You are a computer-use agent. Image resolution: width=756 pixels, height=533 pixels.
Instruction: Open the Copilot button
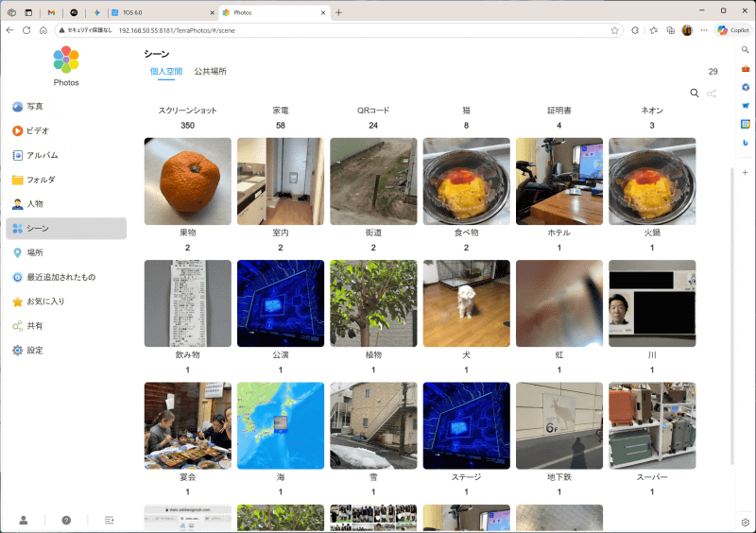tap(733, 30)
